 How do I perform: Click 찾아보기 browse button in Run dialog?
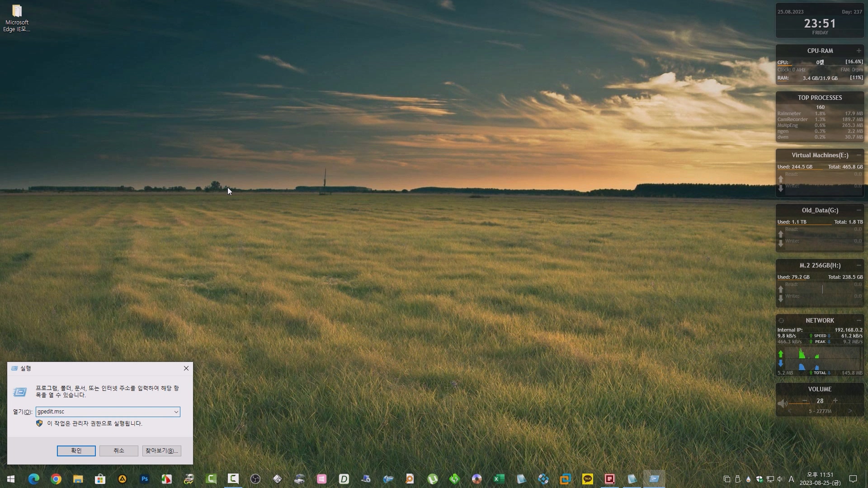pos(162,450)
